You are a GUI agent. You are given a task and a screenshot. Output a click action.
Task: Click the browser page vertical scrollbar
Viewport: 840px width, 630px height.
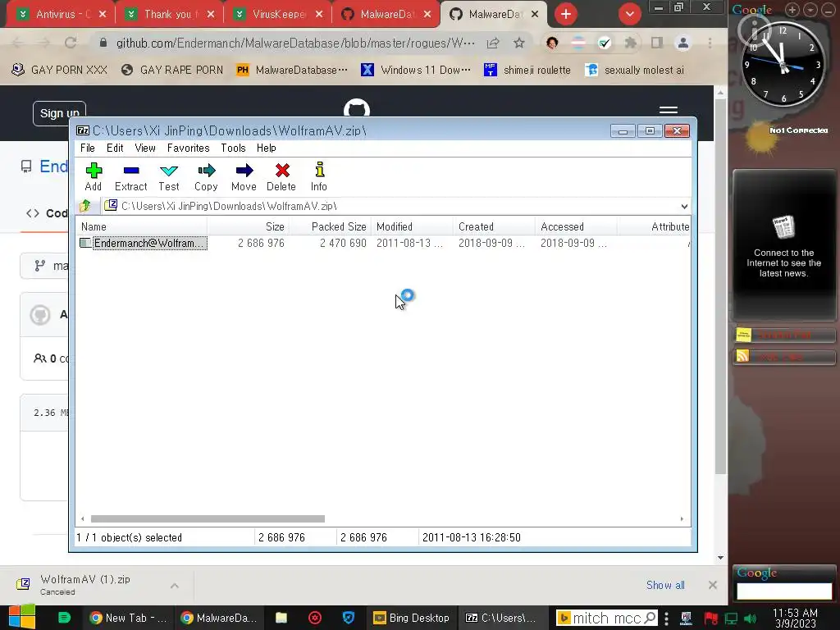(x=720, y=286)
